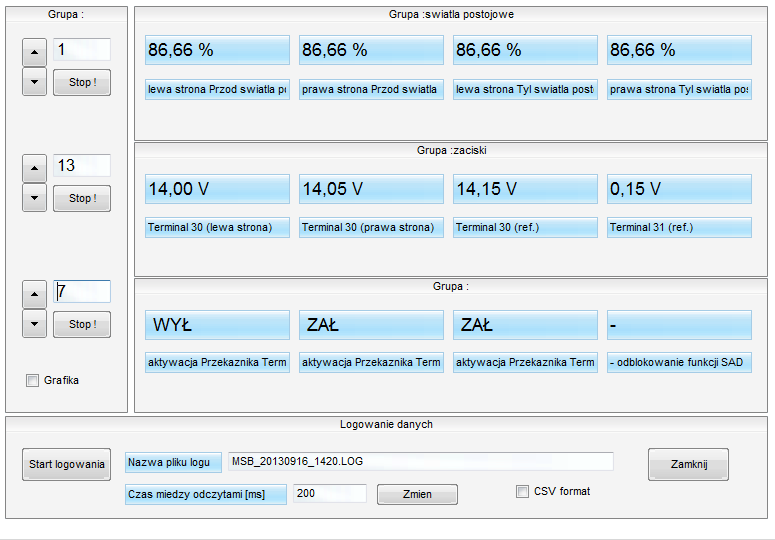Click the Terminal 30 (prawa strona) label

[371, 227]
